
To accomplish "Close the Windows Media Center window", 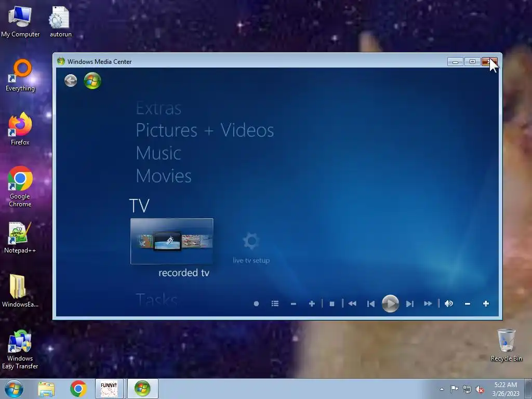I will 489,62.
